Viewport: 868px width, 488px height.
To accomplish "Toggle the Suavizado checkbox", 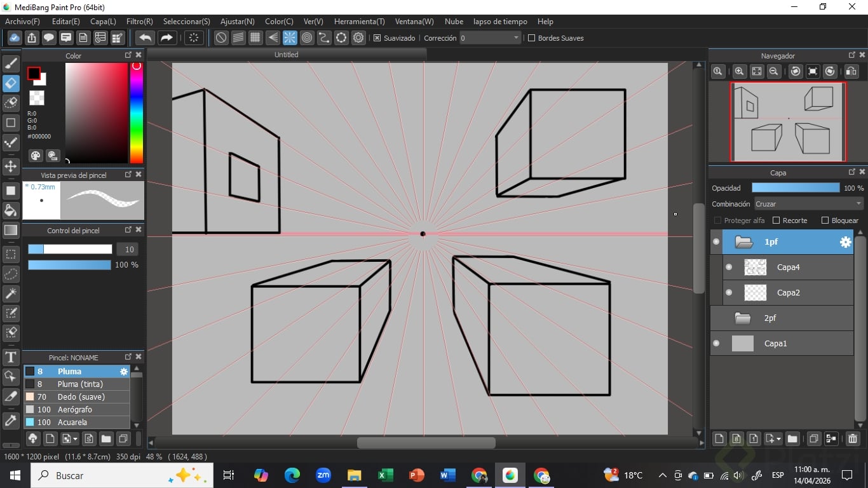I will point(377,38).
